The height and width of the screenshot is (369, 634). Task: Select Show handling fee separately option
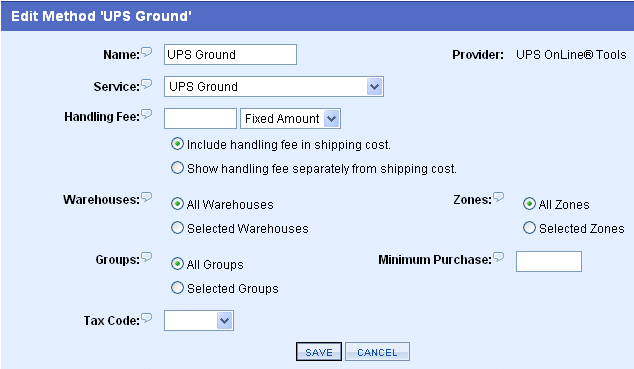coord(177,168)
